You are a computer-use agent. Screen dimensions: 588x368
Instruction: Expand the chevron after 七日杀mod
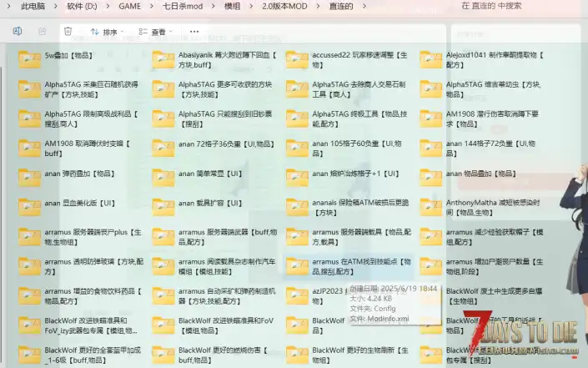[214, 7]
